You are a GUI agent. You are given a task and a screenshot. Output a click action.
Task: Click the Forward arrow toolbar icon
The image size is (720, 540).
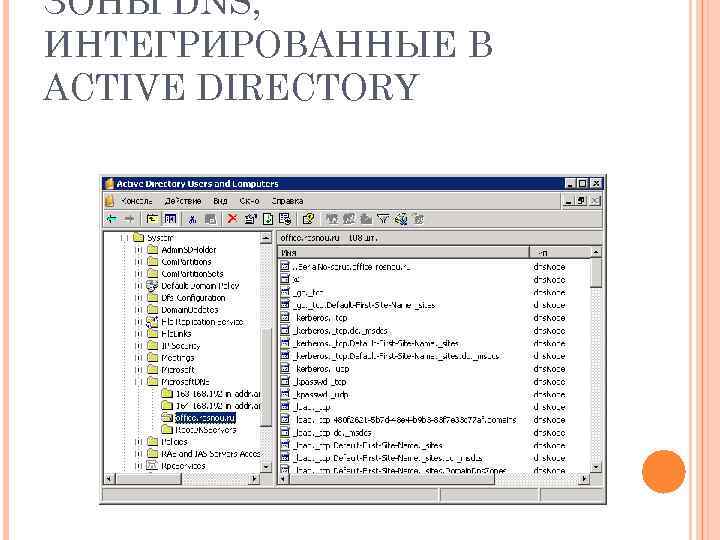[129, 219]
